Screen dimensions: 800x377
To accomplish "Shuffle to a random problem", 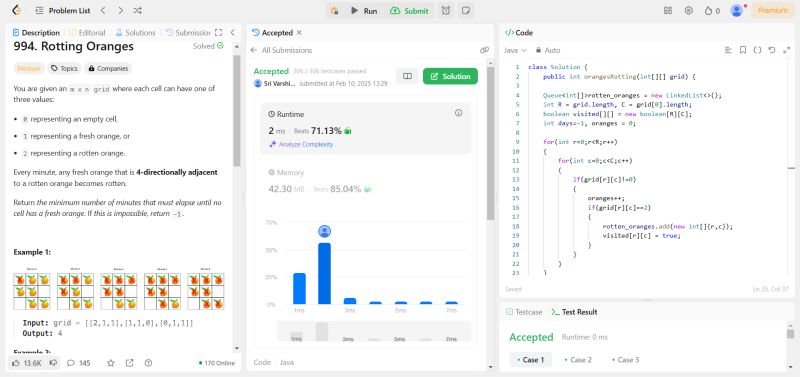I will tap(137, 10).
